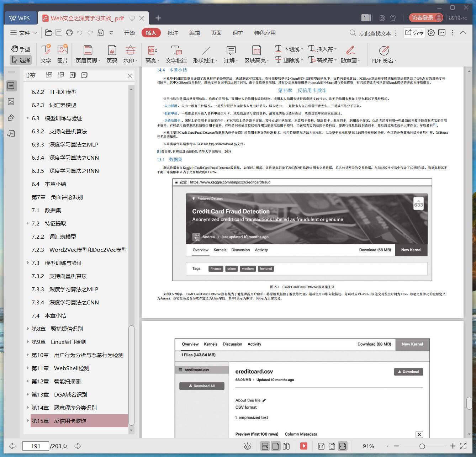Enable continuous scrolling view
476x457 pixels.
[x=265, y=446]
